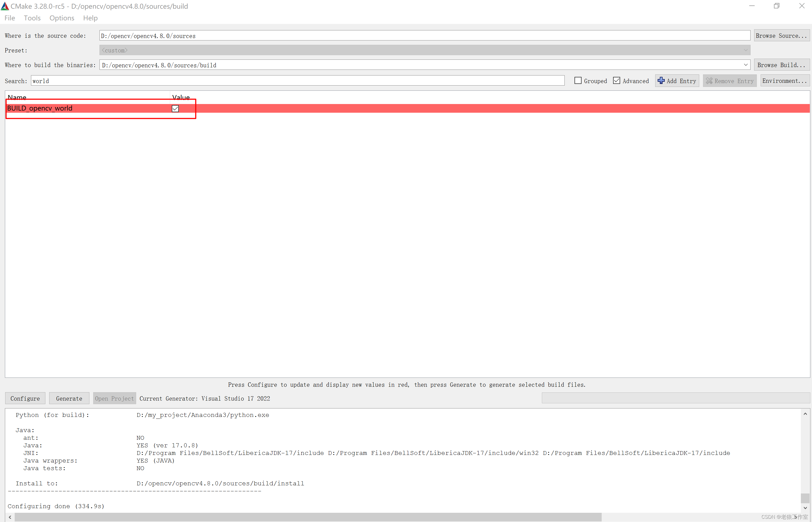
Task: Click the Generate button
Action: pos(69,398)
